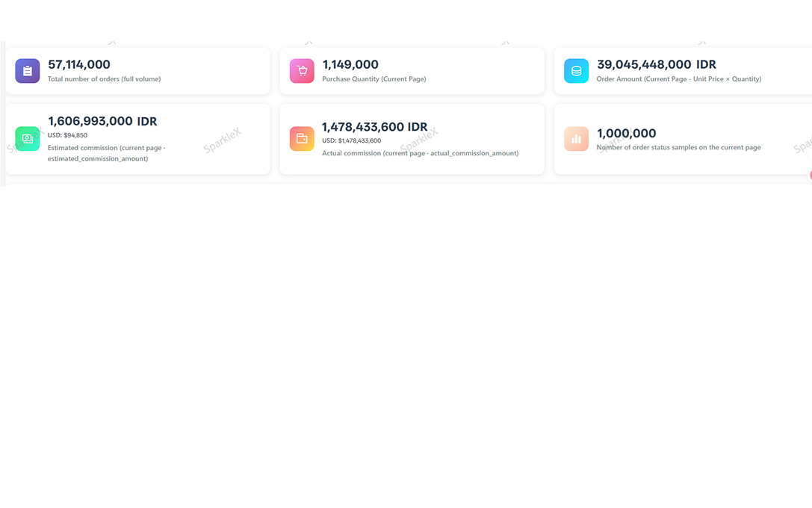Click the 57,114,000 total orders value

(79, 65)
